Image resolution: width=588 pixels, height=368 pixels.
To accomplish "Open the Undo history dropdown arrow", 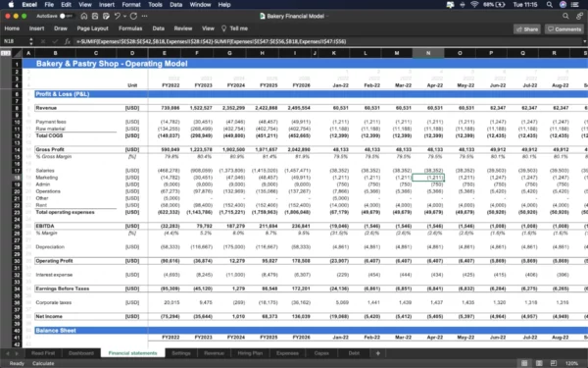I will point(124,16).
